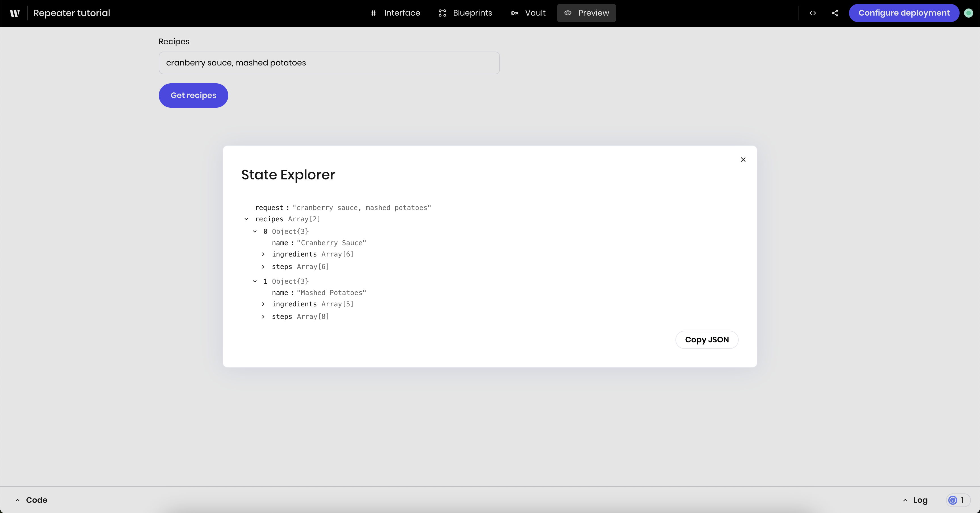Collapse the 0 Object{3} node

[x=255, y=231]
